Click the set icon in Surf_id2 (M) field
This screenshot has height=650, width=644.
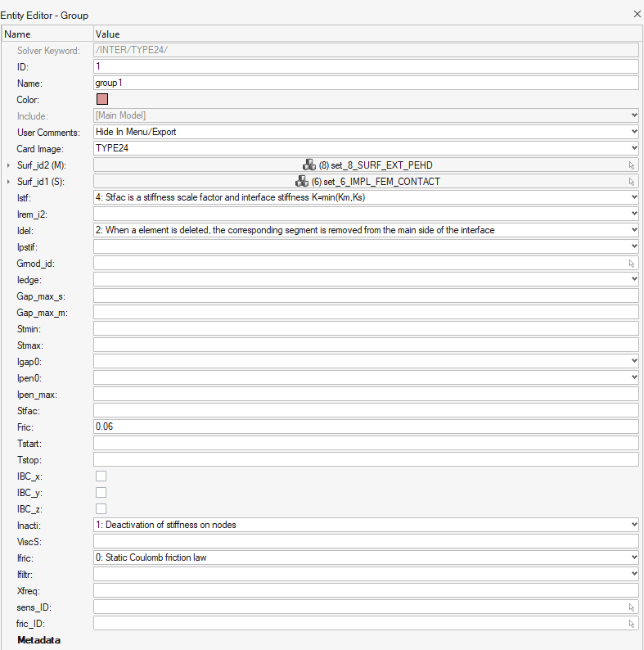click(309, 165)
